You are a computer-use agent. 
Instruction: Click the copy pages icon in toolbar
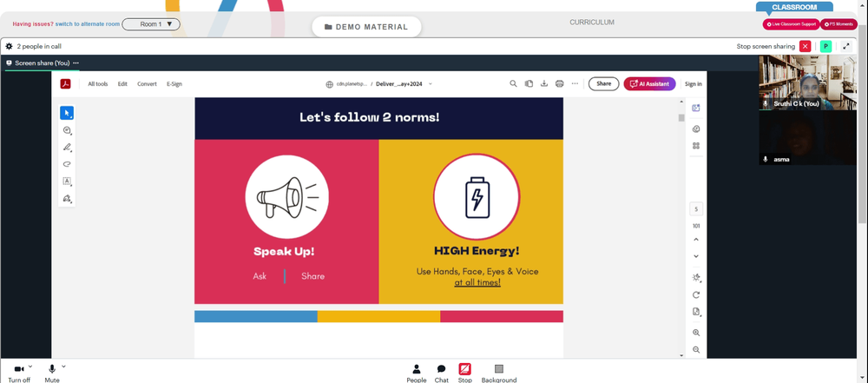[x=529, y=83]
